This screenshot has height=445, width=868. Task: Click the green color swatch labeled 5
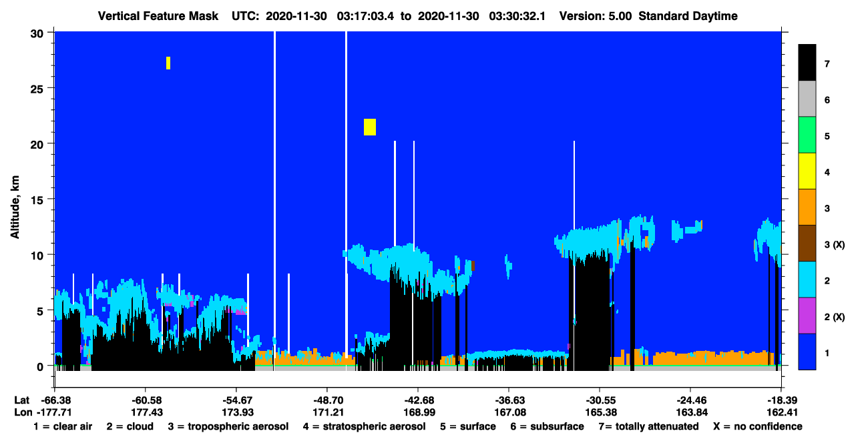tap(807, 135)
